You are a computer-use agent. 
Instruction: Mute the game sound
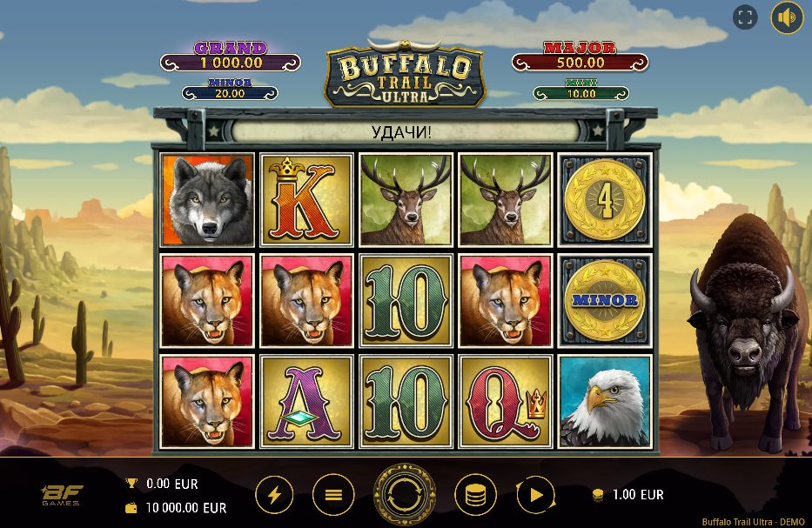coord(787,17)
